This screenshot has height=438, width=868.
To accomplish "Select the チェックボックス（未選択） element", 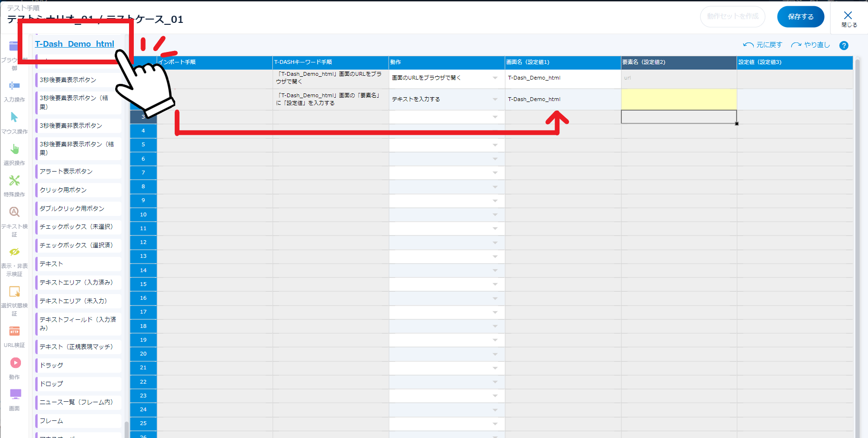I will point(76,227).
